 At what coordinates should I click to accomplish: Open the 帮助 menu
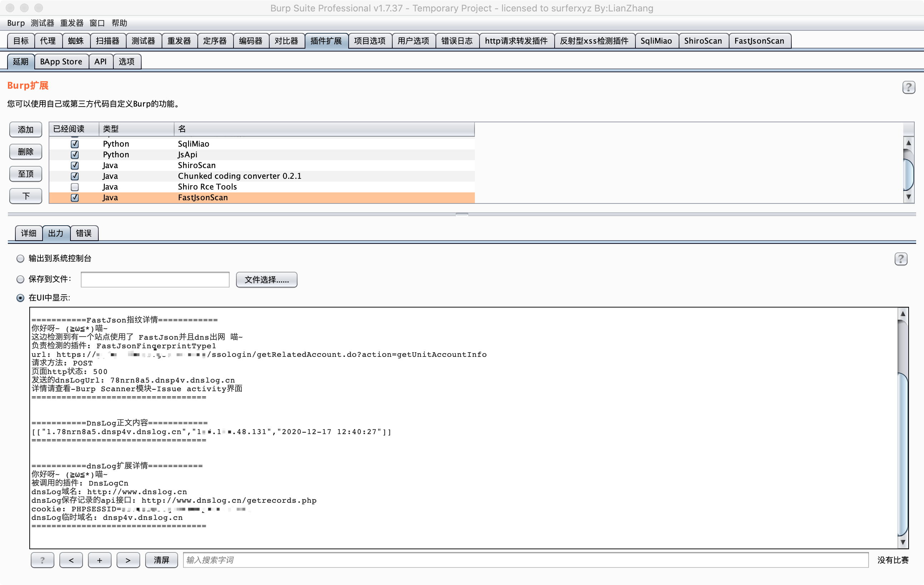click(119, 23)
